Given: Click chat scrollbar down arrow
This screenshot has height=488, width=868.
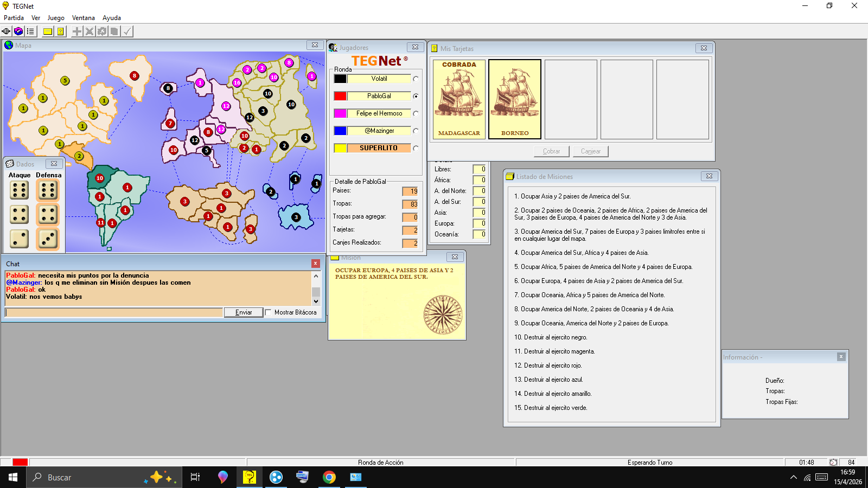Looking at the screenshot, I should coord(316,301).
